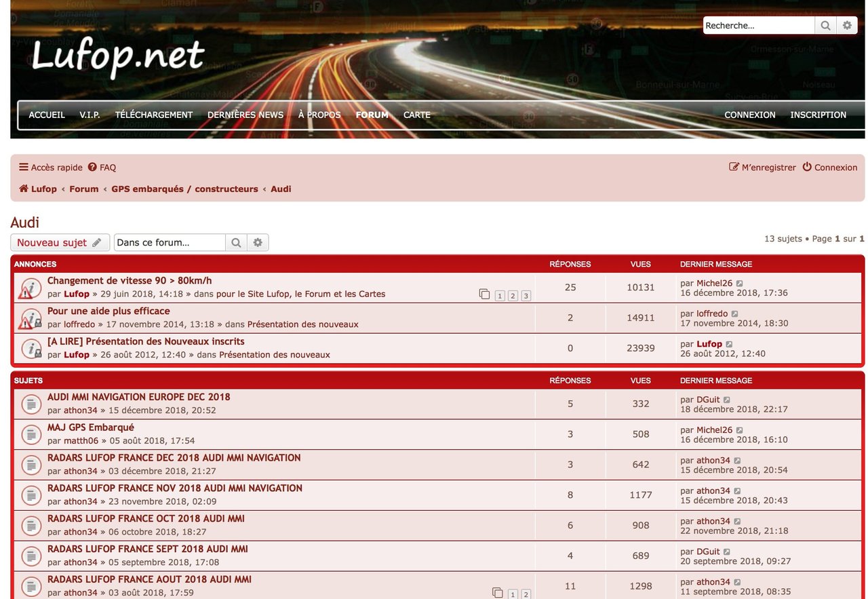Jump to last post by Michel26 in Changement de vitesse

[x=740, y=284]
